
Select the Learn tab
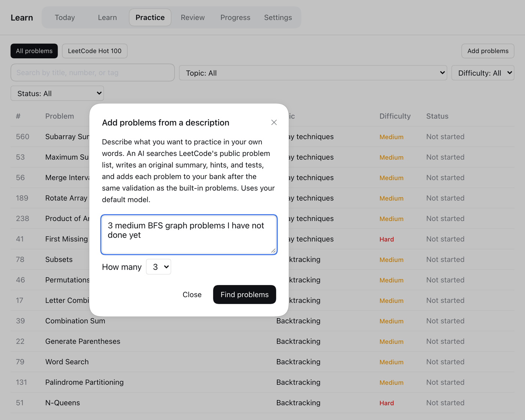pyautogui.click(x=107, y=18)
